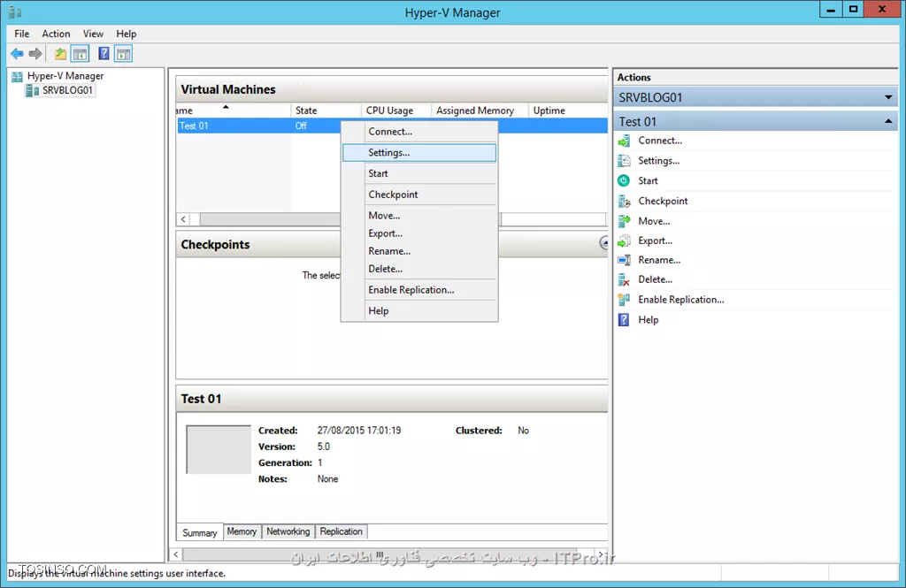Viewport: 906px width, 588px height.
Task: Open the File menu
Action: point(22,34)
